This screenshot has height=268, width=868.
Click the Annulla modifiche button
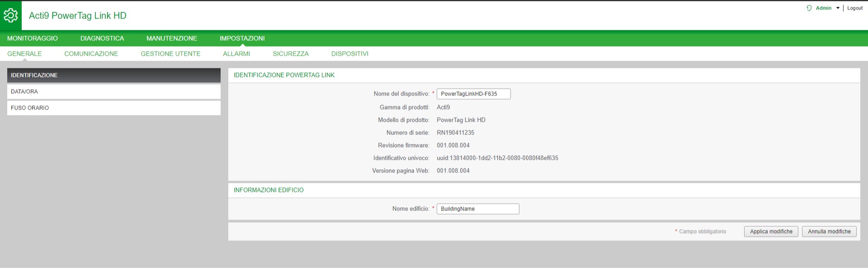830,231
